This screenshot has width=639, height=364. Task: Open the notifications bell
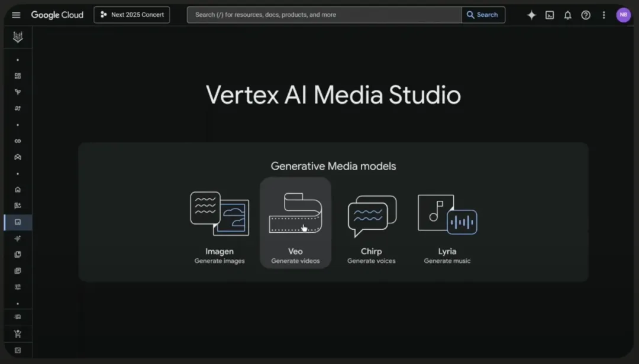point(567,15)
